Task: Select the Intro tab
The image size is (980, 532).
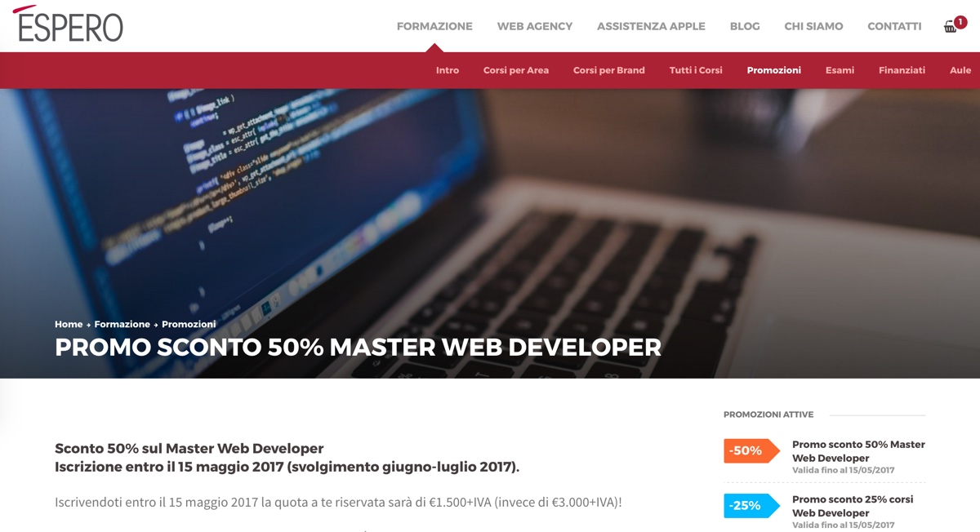Action: (x=447, y=70)
